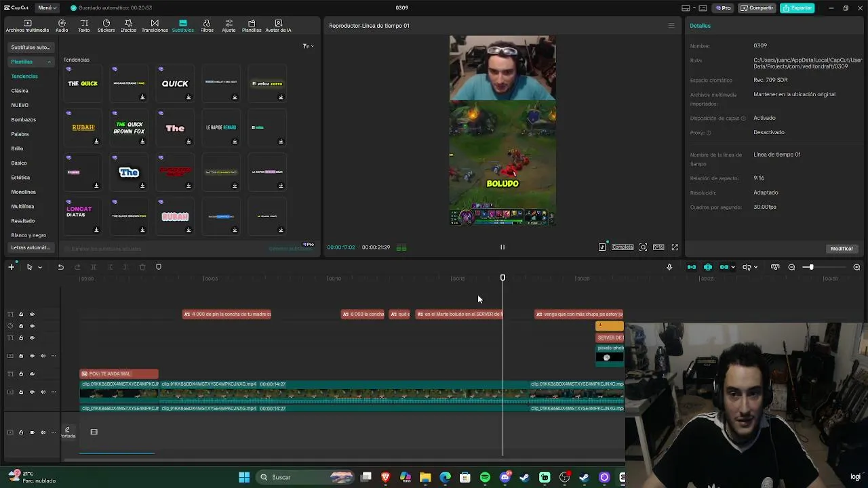Screen dimensions: 868x488
Task: Open the Avatar de IA panel
Action: coord(278,26)
